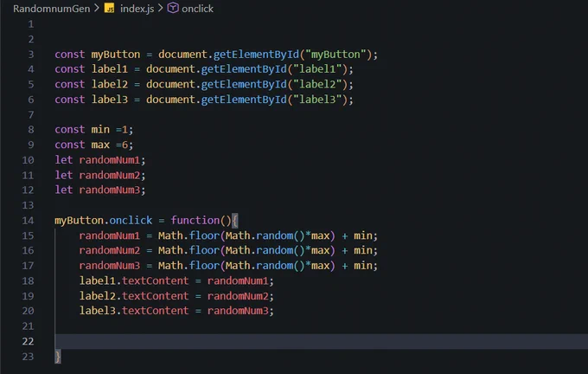Click the "label2" string on line 5
Image resolution: width=588 pixels, height=374 pixels.
click(317, 85)
